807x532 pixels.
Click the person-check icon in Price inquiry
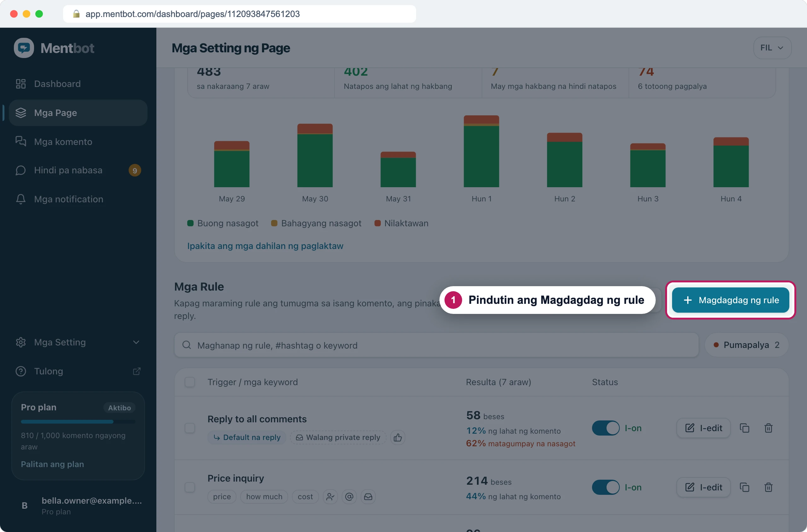[x=330, y=497]
